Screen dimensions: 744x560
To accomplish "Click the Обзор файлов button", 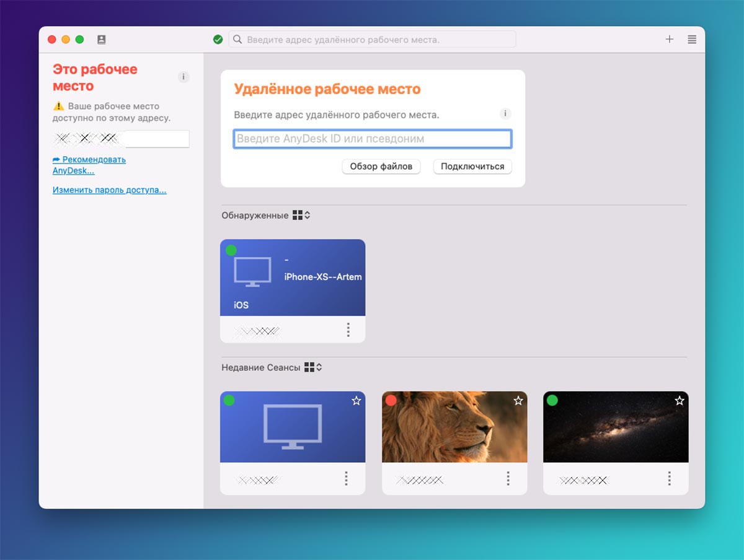I will pos(381,166).
